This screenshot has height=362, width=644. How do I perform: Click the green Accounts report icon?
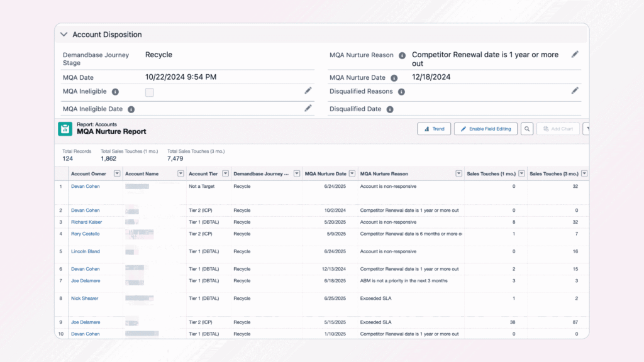click(x=66, y=128)
